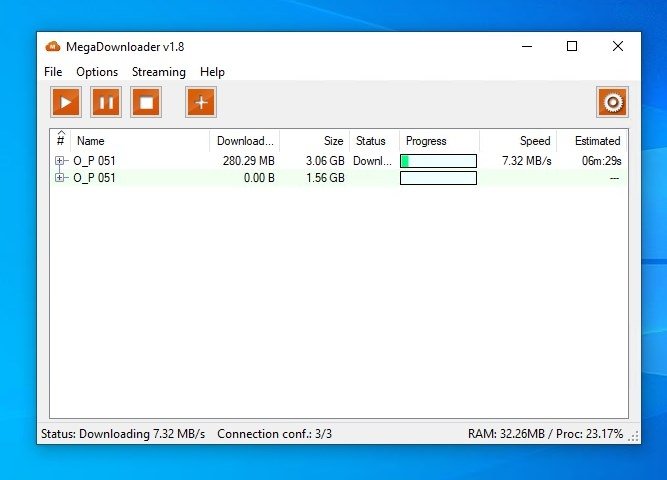
Task: Click the 06m:29s estimated time cell
Action: tap(601, 161)
